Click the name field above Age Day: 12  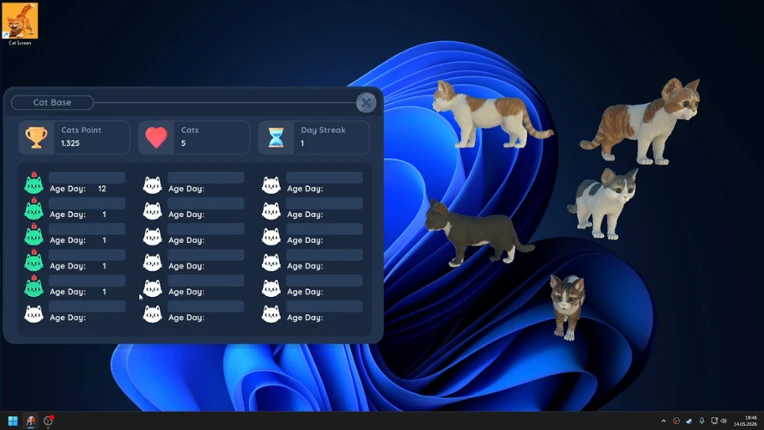coord(87,177)
